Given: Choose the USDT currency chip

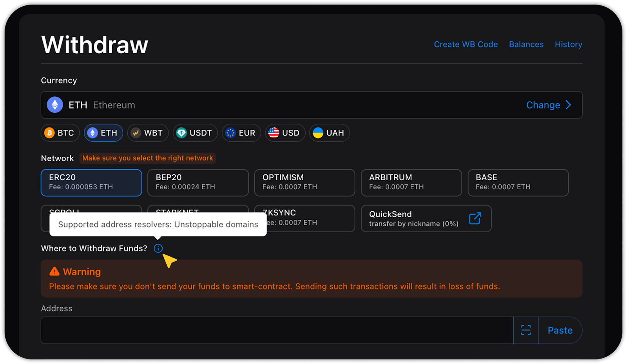Looking at the screenshot, I should point(195,133).
